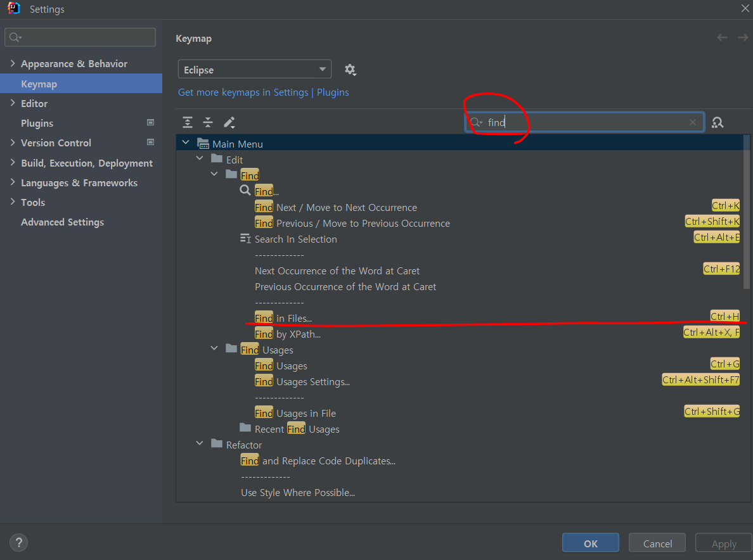
Task: Collapse the Edit tree node
Action: 200,158
